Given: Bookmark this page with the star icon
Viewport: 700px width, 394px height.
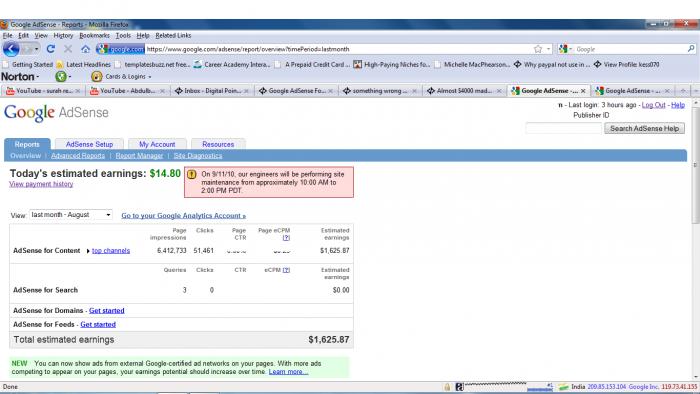Looking at the screenshot, I should [538, 49].
